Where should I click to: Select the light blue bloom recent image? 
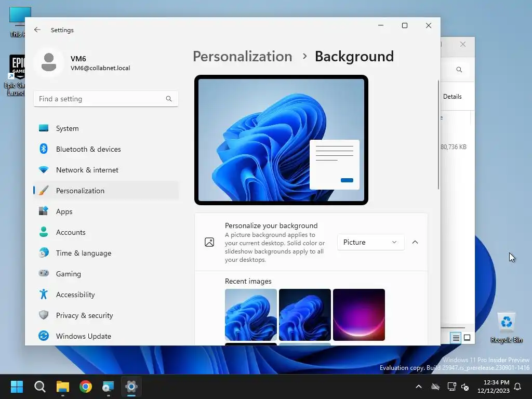pyautogui.click(x=251, y=315)
